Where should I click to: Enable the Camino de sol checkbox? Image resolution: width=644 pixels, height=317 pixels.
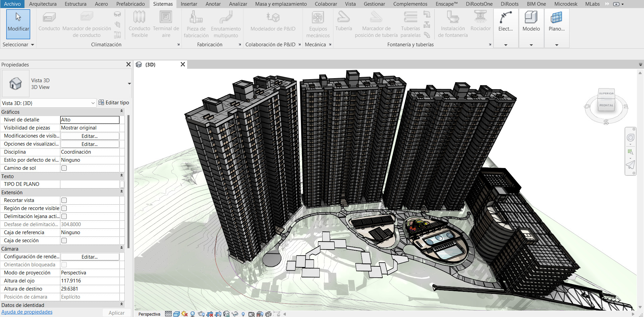pos(64,168)
